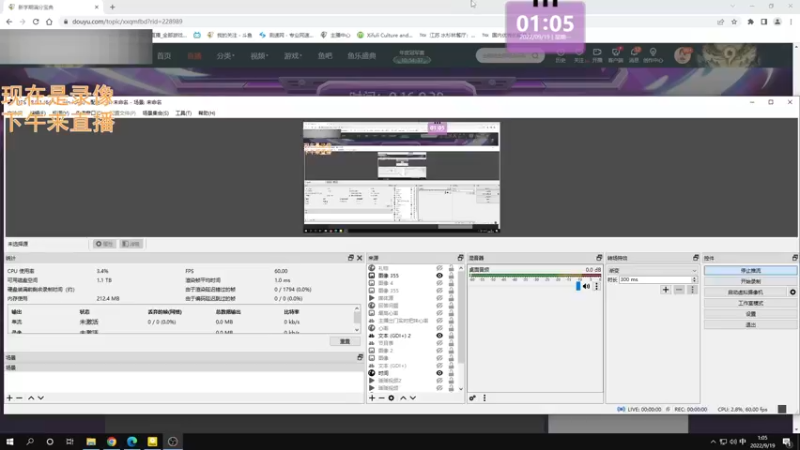
Task: Move scene down in Scenes dock
Action: coord(41,397)
